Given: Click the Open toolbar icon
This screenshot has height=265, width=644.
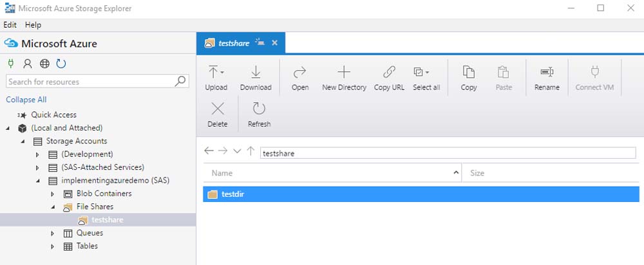Looking at the screenshot, I should pos(300,72).
